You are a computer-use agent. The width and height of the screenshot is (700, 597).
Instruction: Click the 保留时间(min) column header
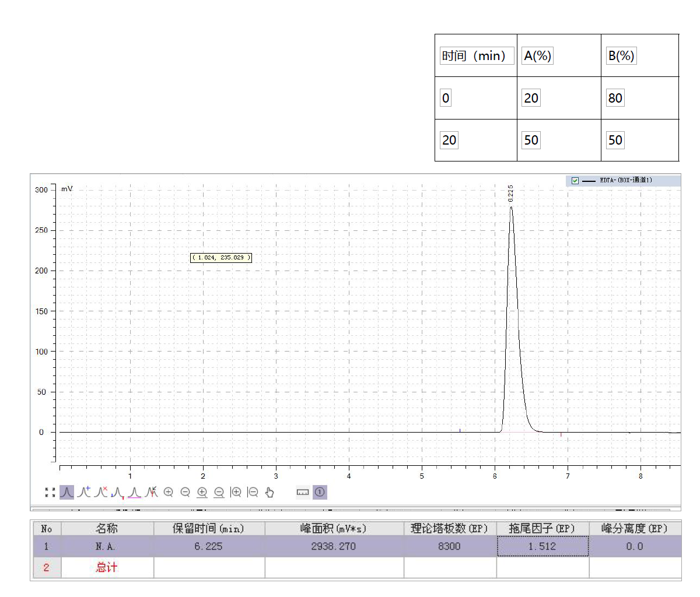209,528
